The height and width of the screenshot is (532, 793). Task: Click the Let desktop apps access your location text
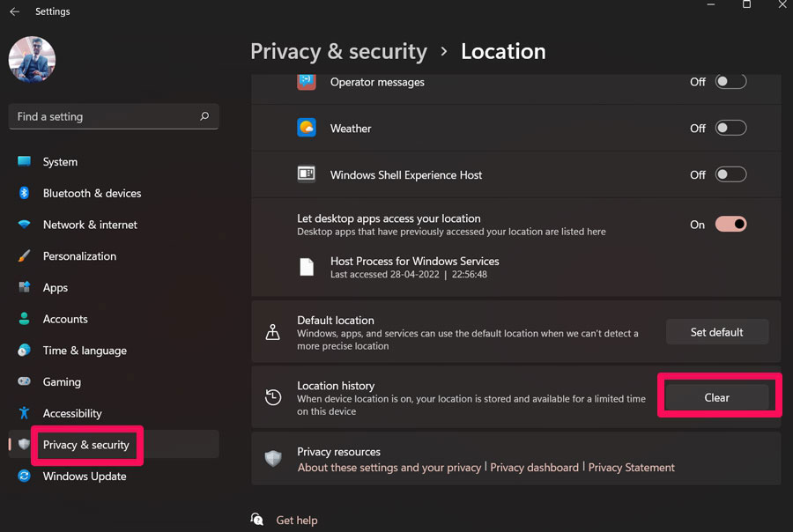click(x=389, y=218)
